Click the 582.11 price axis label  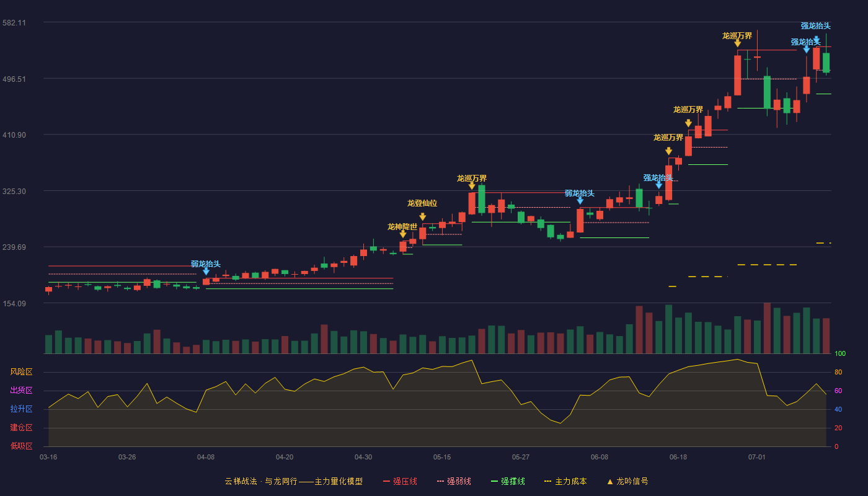click(14, 22)
